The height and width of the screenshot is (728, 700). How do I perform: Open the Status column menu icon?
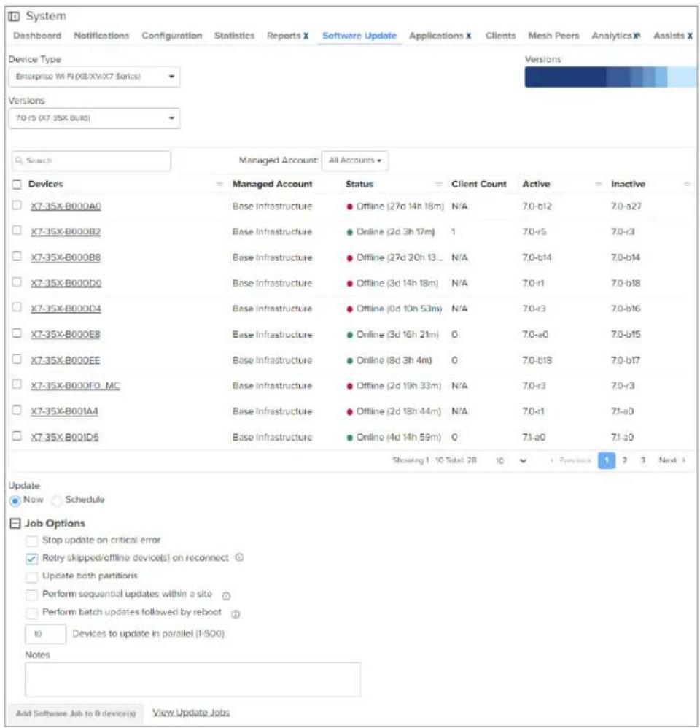tap(439, 185)
